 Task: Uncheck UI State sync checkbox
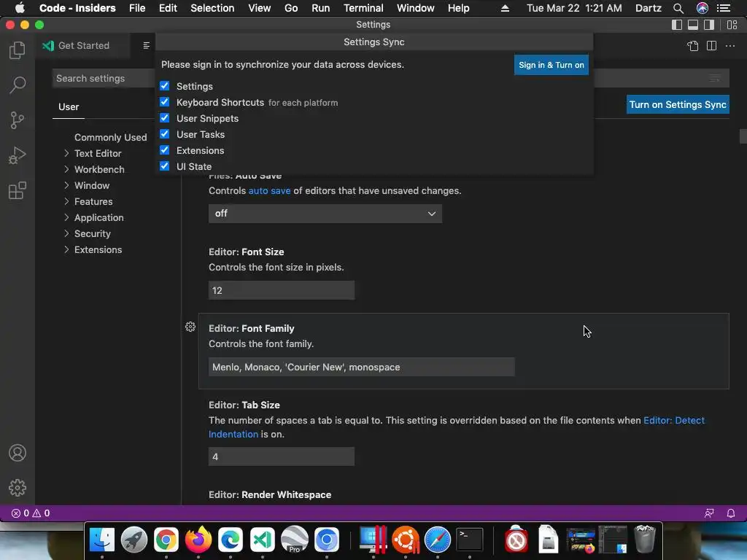click(164, 166)
